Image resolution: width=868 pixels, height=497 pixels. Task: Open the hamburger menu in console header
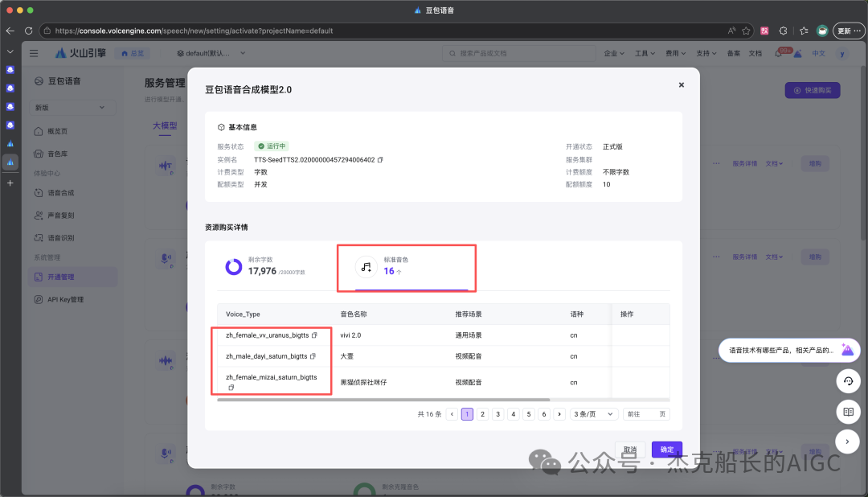tap(34, 53)
